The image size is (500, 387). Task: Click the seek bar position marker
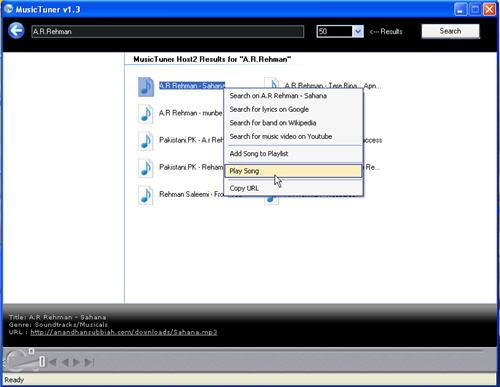click(x=31, y=351)
